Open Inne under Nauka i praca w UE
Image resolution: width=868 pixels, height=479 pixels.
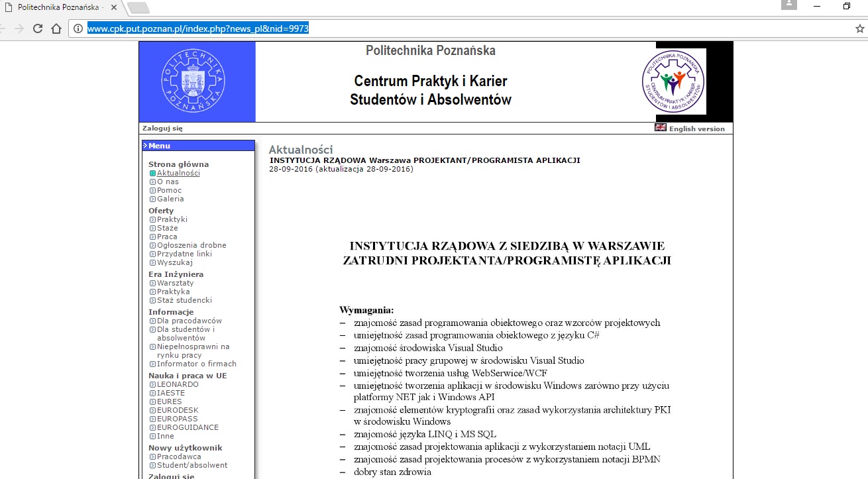(x=166, y=436)
